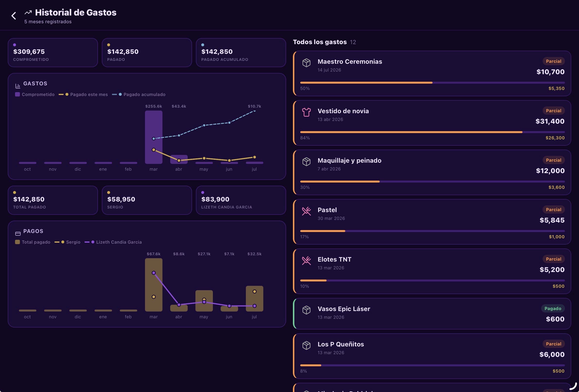Go back using the left chevron arrow

point(14,16)
